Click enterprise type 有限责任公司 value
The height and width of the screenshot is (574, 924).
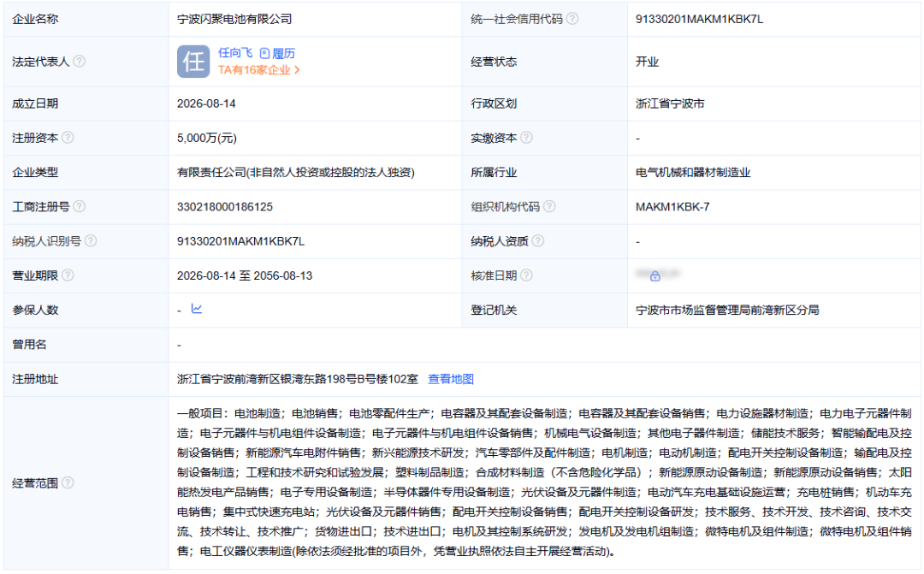coord(296,172)
